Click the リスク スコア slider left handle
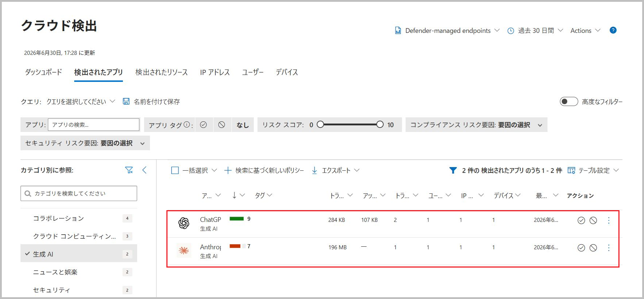Viewport: 644px width, 299px height. click(320, 124)
